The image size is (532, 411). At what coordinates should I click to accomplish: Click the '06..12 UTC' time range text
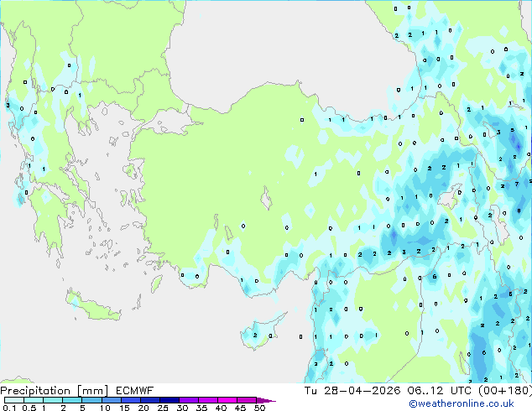click(x=440, y=391)
